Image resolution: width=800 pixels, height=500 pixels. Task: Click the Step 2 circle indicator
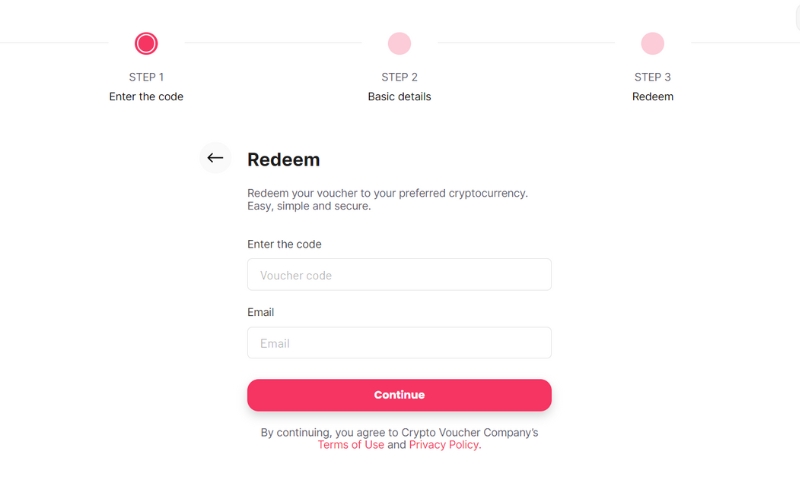point(399,43)
